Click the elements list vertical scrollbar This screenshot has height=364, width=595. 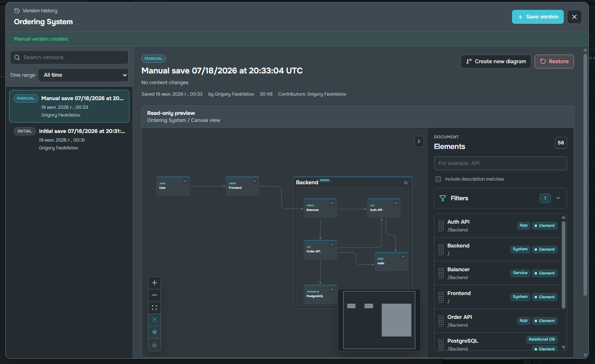(x=563, y=265)
